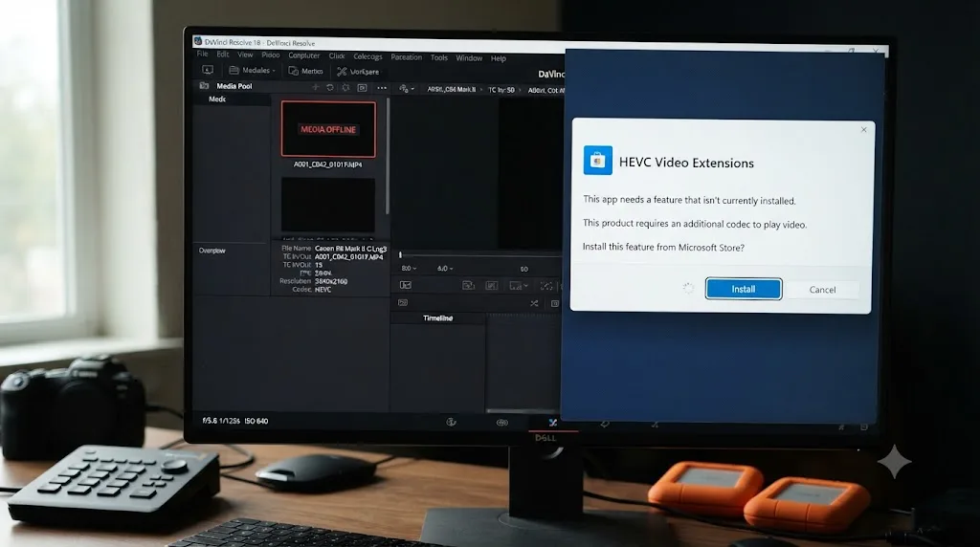Image resolution: width=980 pixels, height=547 pixels.
Task: Expand the viewer icon dropdown beside the breadcrumb
Action: [407, 89]
